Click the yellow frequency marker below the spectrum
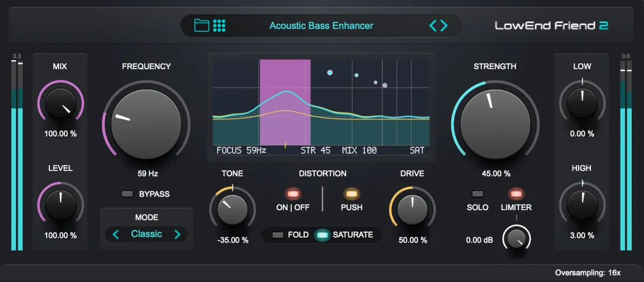Image resolution: width=644 pixels, height=282 pixels. (x=285, y=145)
